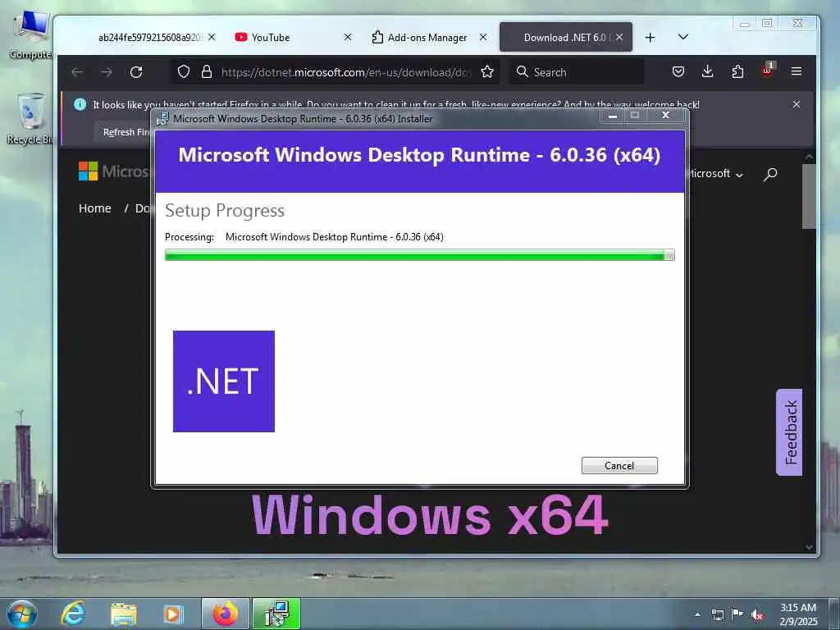This screenshot has width=840, height=630.
Task: Open the page search magnifier icon
Action: coord(770,174)
